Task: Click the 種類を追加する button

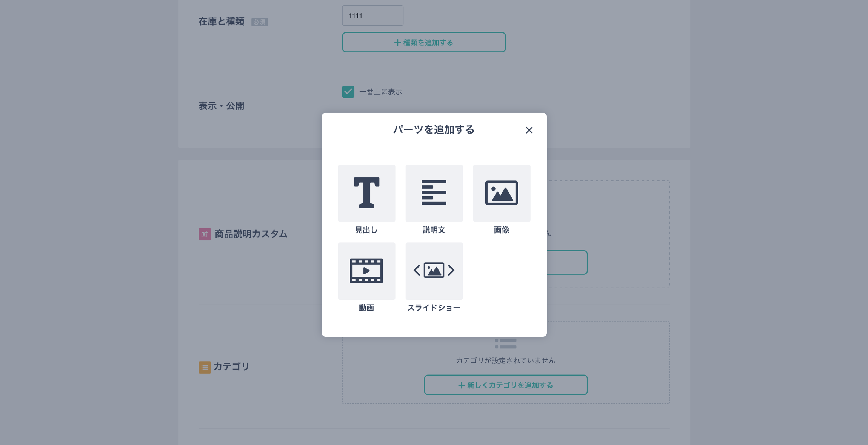Action: tap(423, 42)
